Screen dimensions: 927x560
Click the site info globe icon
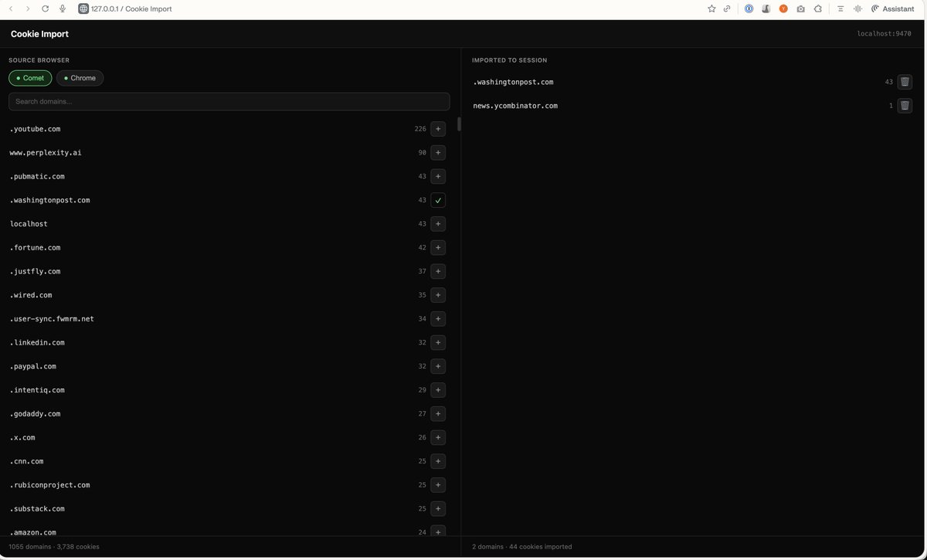[83, 8]
